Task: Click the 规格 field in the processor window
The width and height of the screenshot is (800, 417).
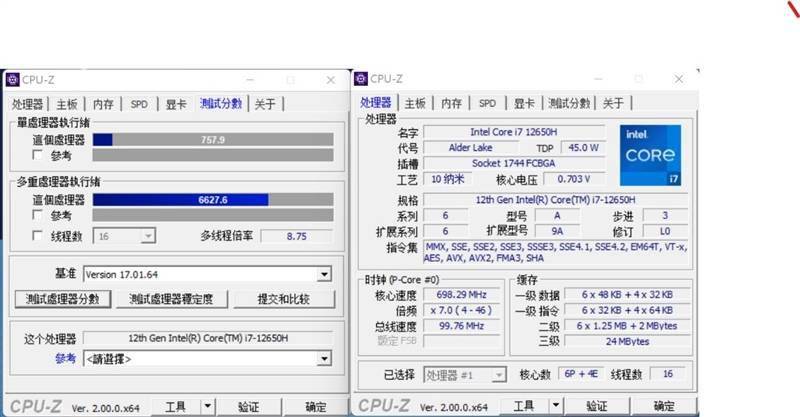Action: click(x=556, y=200)
